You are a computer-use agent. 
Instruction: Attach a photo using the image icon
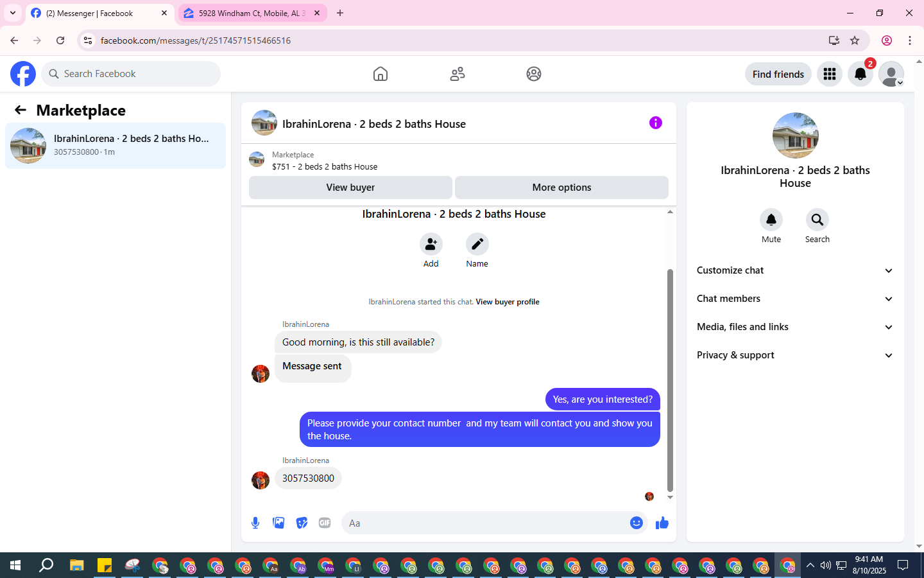click(x=278, y=523)
